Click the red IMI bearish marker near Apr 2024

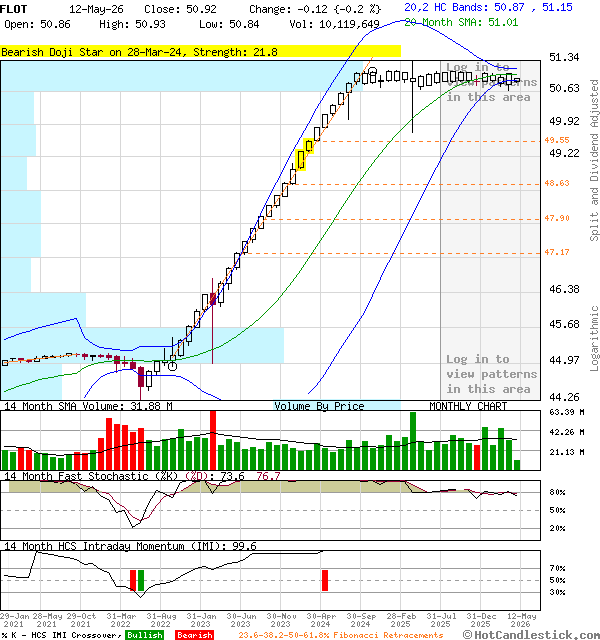325,580
